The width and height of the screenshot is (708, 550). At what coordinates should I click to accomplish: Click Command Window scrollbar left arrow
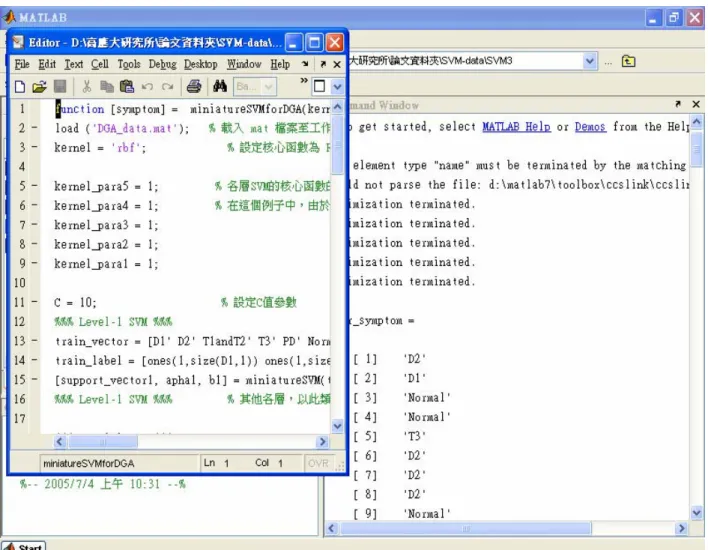click(331, 528)
